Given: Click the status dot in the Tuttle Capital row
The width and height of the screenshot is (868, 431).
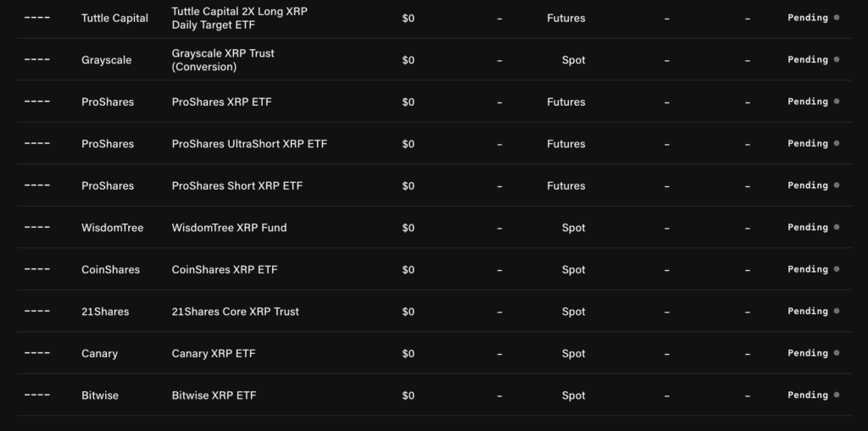Looking at the screenshot, I should [837, 17].
